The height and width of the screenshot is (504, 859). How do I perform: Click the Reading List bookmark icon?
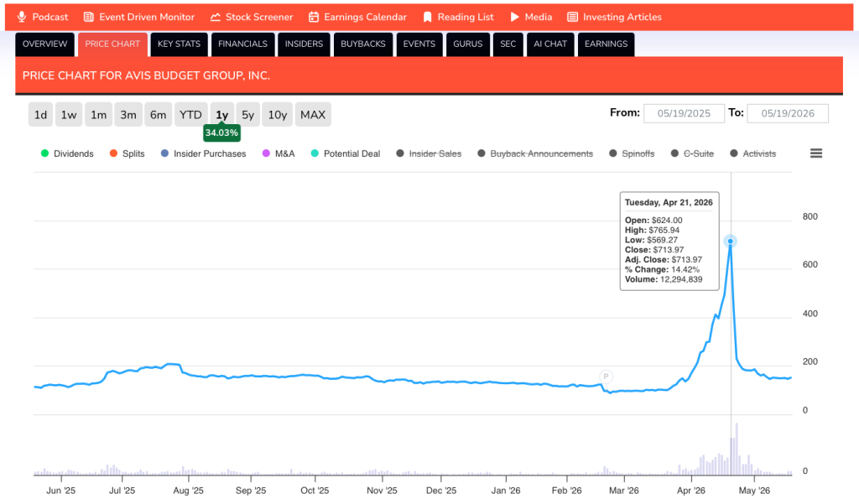tap(427, 17)
